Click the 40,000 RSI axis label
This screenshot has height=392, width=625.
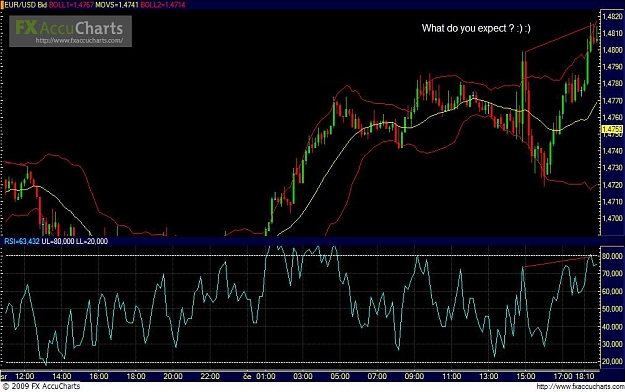pos(612,327)
